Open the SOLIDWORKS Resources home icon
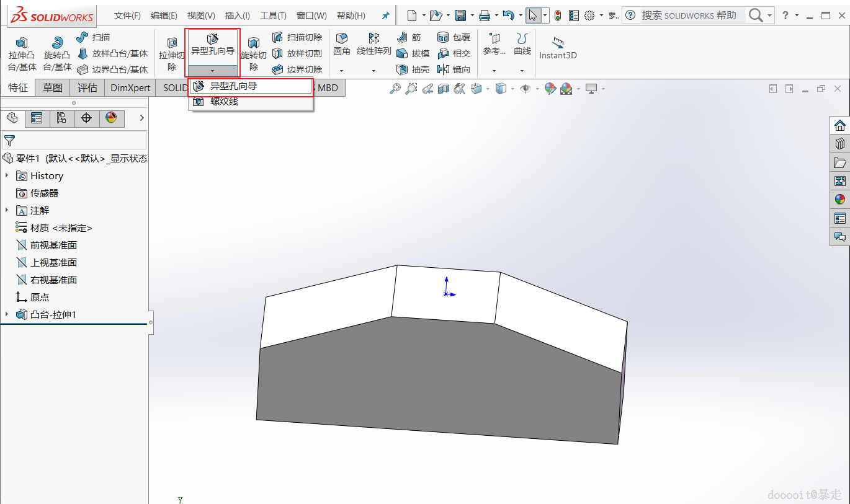The width and height of the screenshot is (850, 504). pyautogui.click(x=839, y=125)
